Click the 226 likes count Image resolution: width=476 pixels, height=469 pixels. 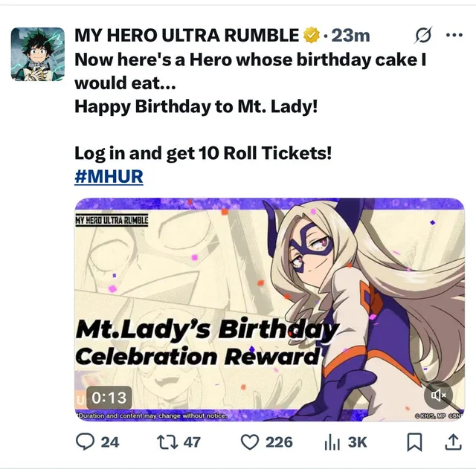pos(279,442)
